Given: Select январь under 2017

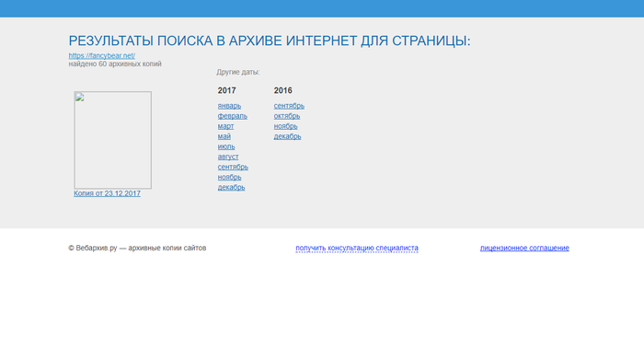Looking at the screenshot, I should coord(229,106).
